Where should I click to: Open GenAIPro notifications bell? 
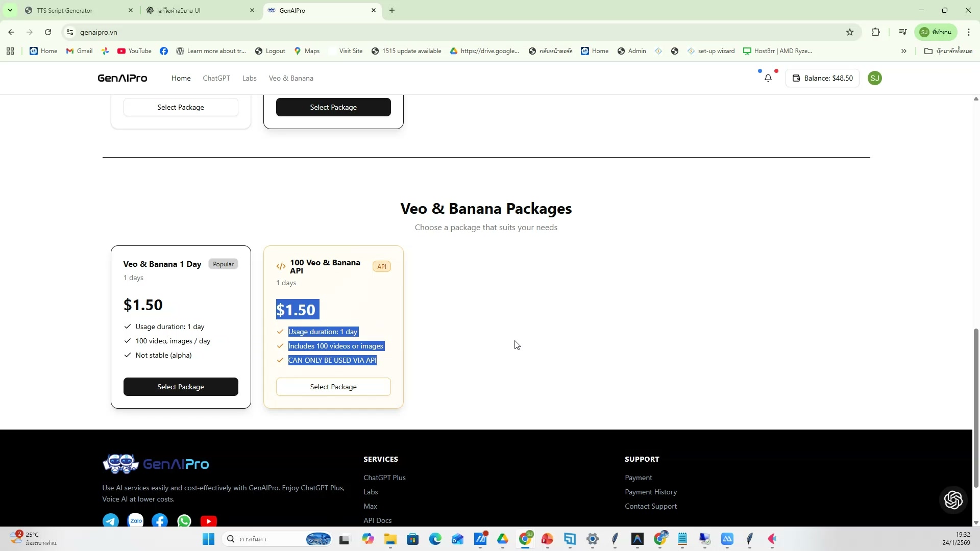coord(768,78)
